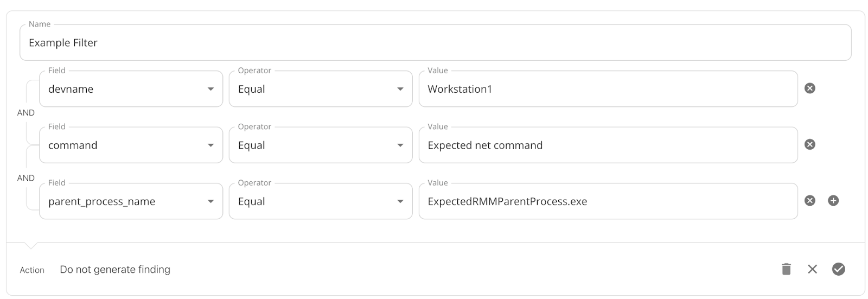The image size is (868, 299).
Task: Delete the filter with trash icon
Action: coord(786,269)
